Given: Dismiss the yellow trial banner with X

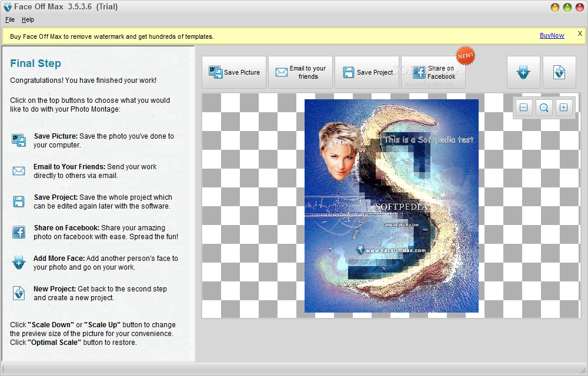Looking at the screenshot, I should point(580,33).
